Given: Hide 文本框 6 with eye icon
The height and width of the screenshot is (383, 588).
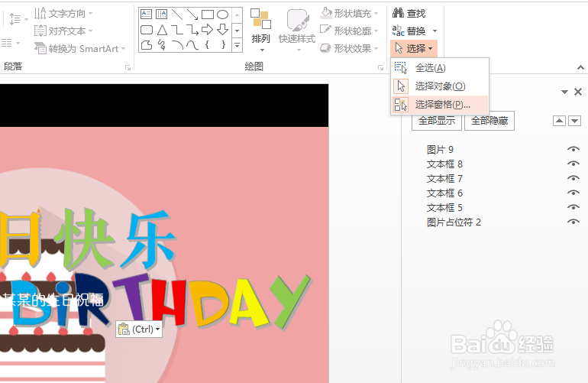Looking at the screenshot, I should point(573,193).
